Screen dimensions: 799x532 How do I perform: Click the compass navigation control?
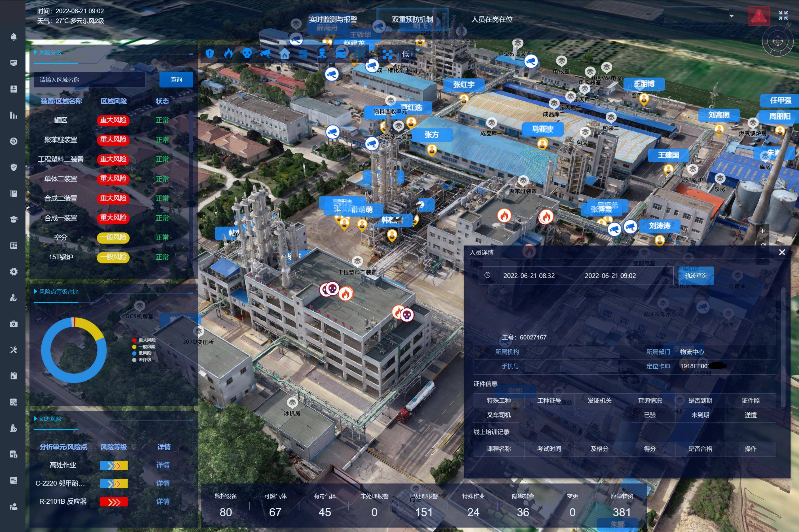click(778, 42)
